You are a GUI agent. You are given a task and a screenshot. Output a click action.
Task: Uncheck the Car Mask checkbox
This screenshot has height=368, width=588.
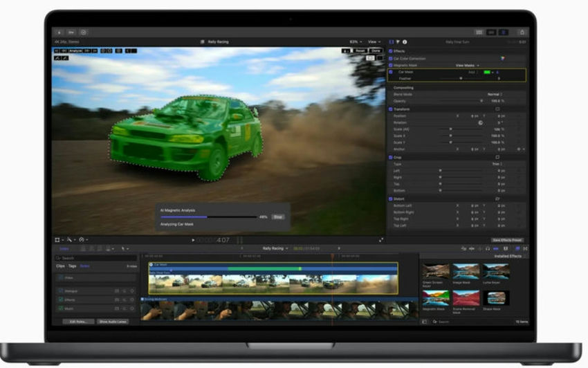391,72
